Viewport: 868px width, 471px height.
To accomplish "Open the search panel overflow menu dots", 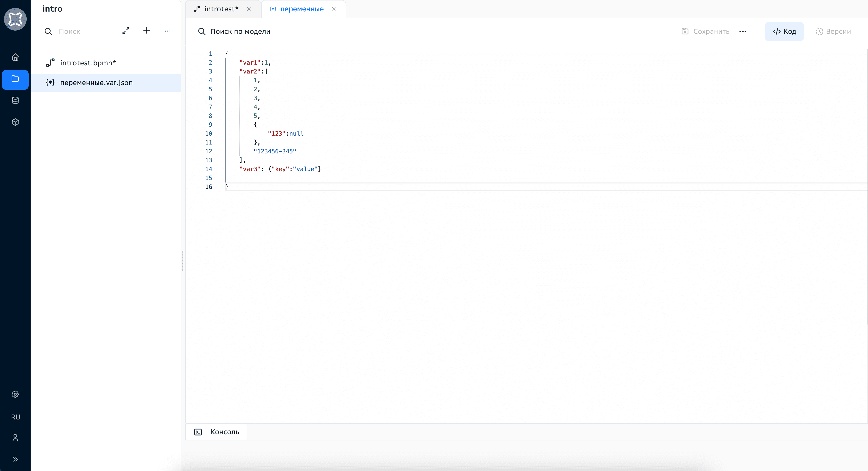I will 167,31.
